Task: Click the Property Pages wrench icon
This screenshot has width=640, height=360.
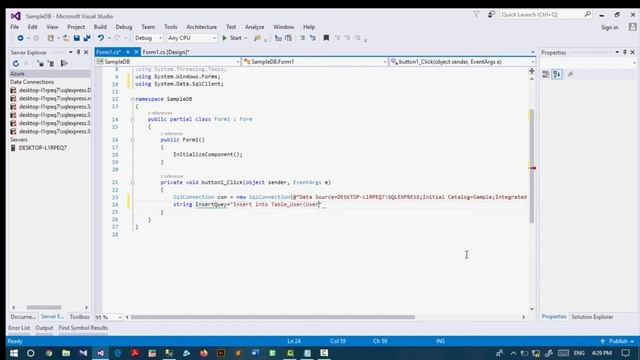Action: click(x=571, y=74)
